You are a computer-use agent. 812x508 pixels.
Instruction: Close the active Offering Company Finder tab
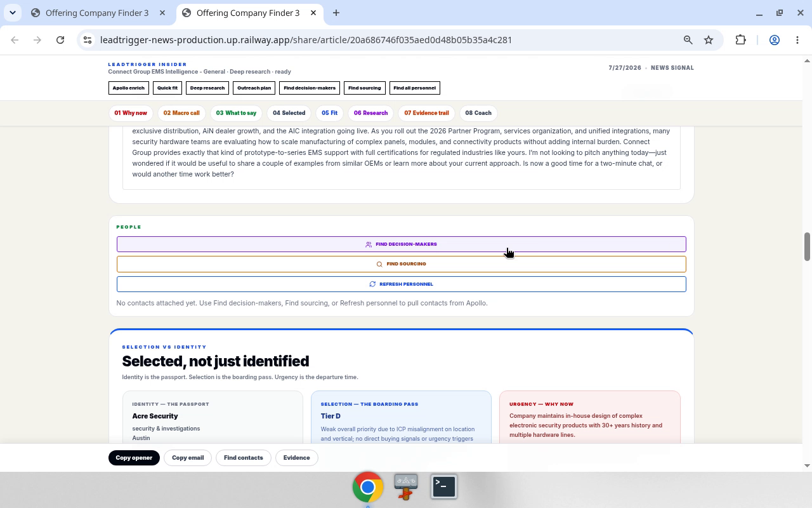(x=313, y=13)
